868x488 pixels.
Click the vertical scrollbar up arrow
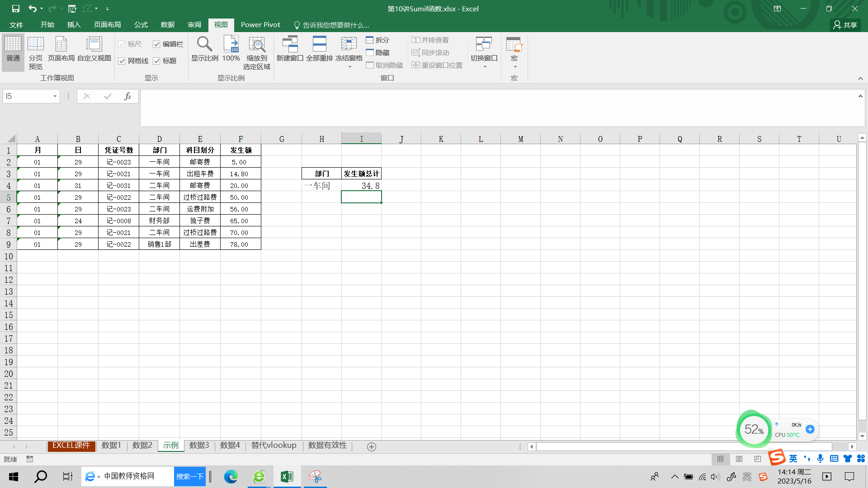862,137
